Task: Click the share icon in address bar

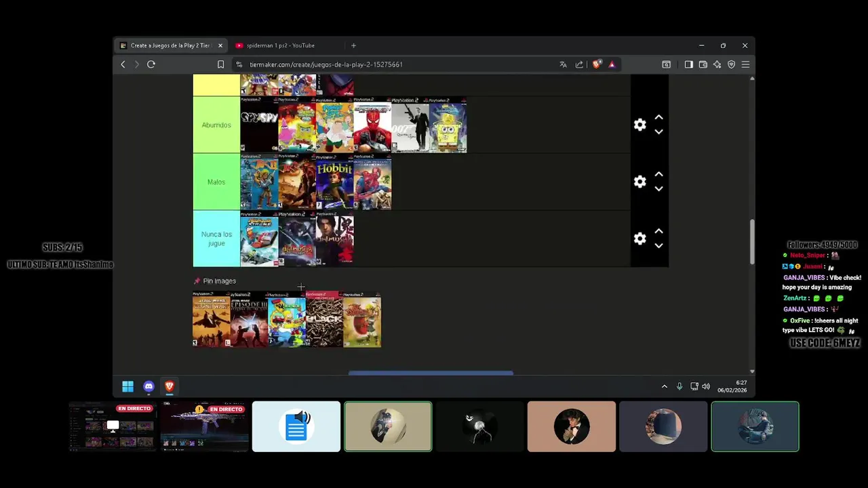Action: [x=579, y=64]
